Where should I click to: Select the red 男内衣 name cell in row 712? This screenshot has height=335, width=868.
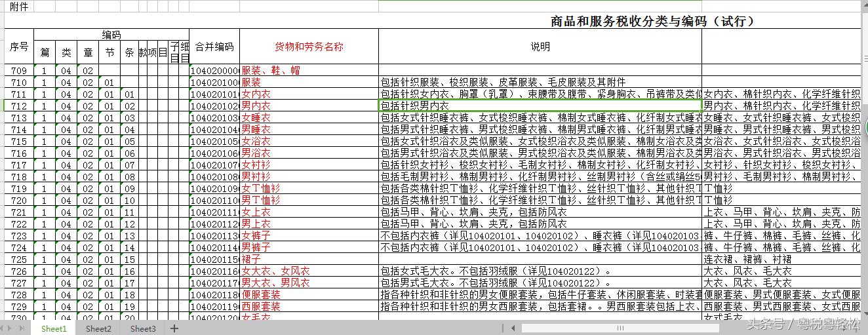pyautogui.click(x=309, y=106)
